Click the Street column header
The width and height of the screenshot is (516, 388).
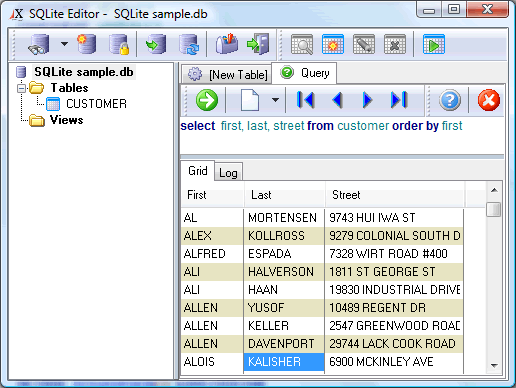pos(395,195)
